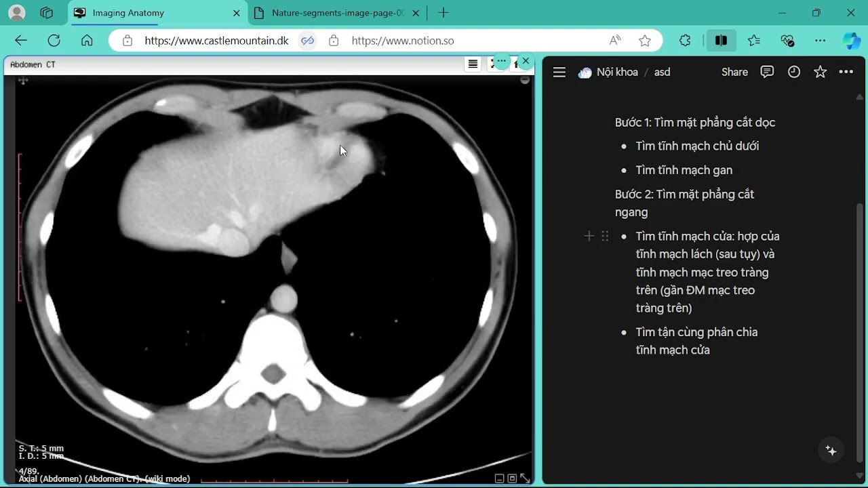The width and height of the screenshot is (868, 488).
Task: Open the viewer hamburger list menu
Action: pos(473,64)
